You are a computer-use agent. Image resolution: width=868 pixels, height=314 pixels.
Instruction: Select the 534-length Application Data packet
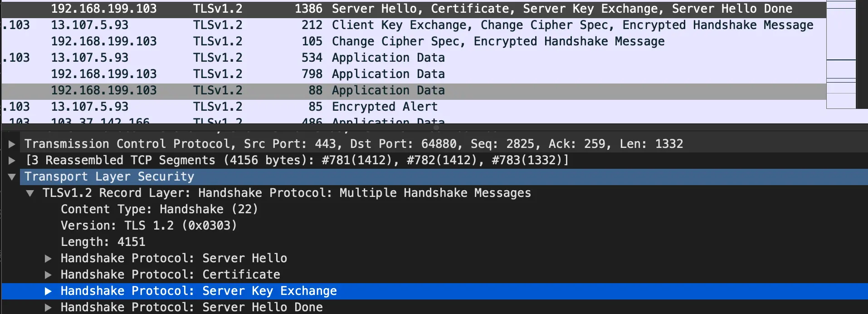tap(414, 58)
